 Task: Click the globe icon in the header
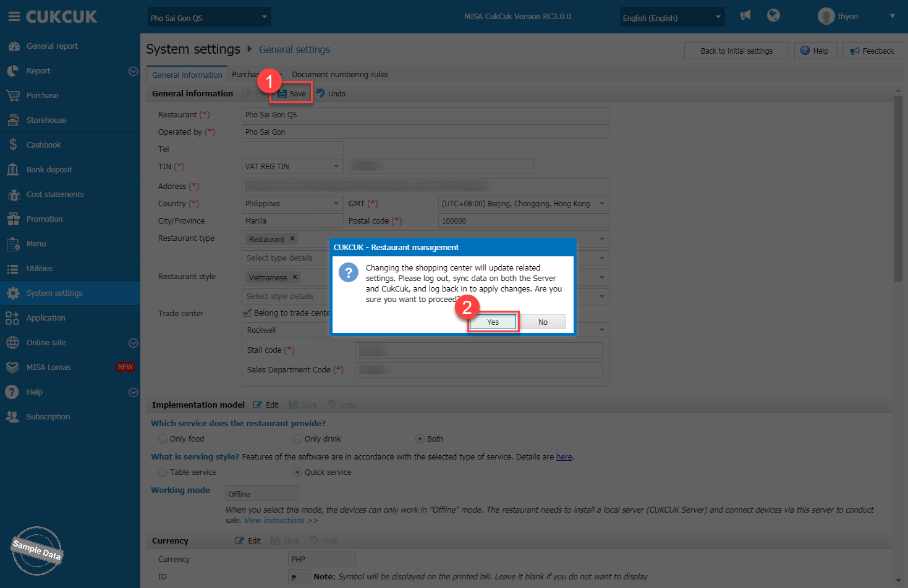(x=773, y=15)
